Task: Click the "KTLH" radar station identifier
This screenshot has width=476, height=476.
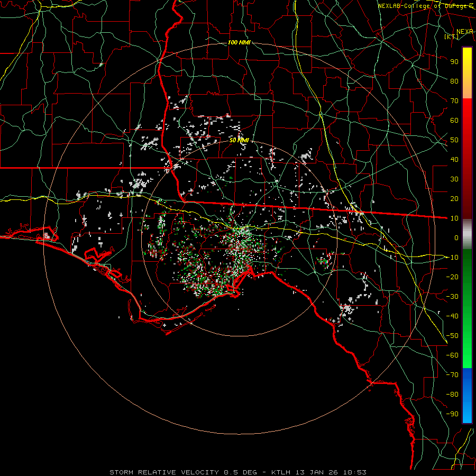Action: 281,472
